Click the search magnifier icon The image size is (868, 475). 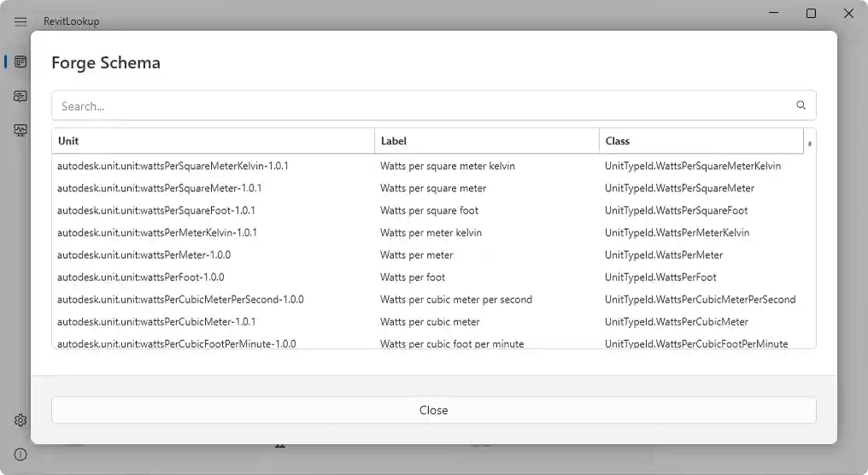tap(801, 106)
